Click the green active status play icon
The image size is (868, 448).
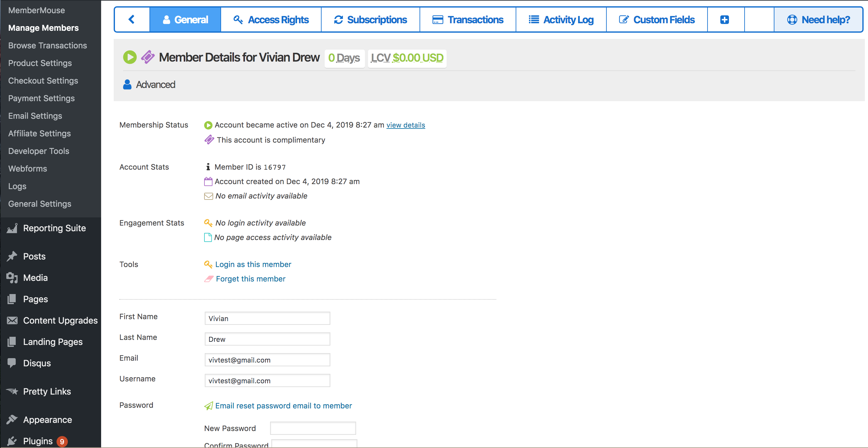pyautogui.click(x=130, y=57)
